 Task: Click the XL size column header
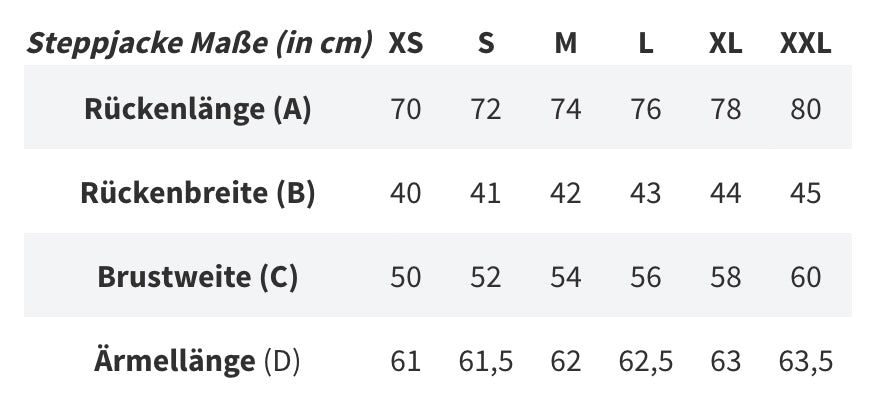725,43
